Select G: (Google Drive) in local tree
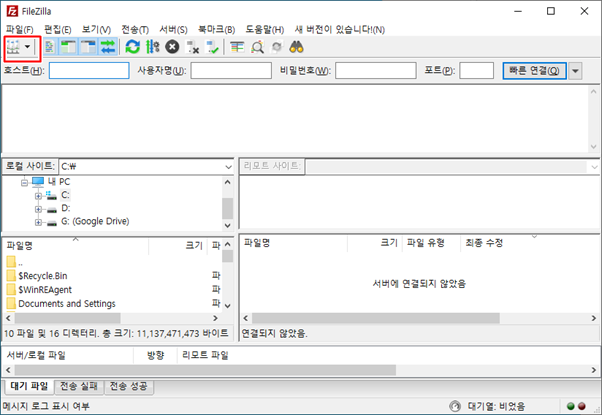Image resolution: width=602 pixels, height=415 pixels. pos(95,221)
